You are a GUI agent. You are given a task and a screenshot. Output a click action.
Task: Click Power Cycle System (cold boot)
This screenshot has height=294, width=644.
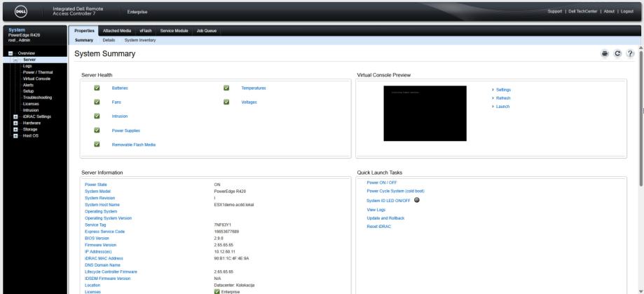pos(395,191)
